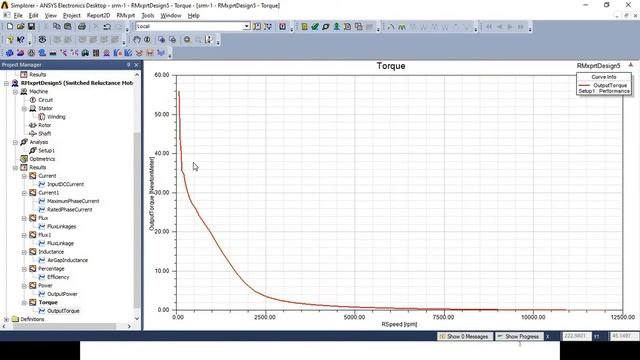Select the MaximumPhaseCurrent report
640x360 pixels.
pos(73,201)
